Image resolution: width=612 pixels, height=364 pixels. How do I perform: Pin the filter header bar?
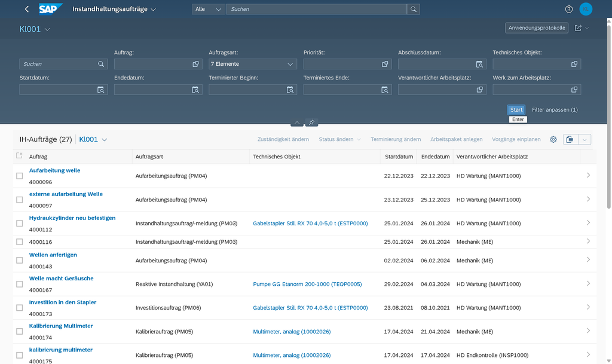pyautogui.click(x=311, y=123)
